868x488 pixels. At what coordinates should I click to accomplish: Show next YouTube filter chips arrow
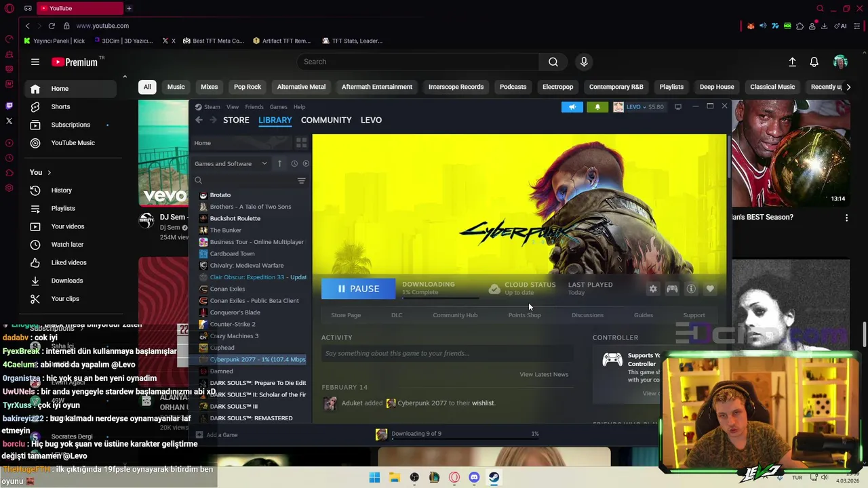(x=848, y=87)
